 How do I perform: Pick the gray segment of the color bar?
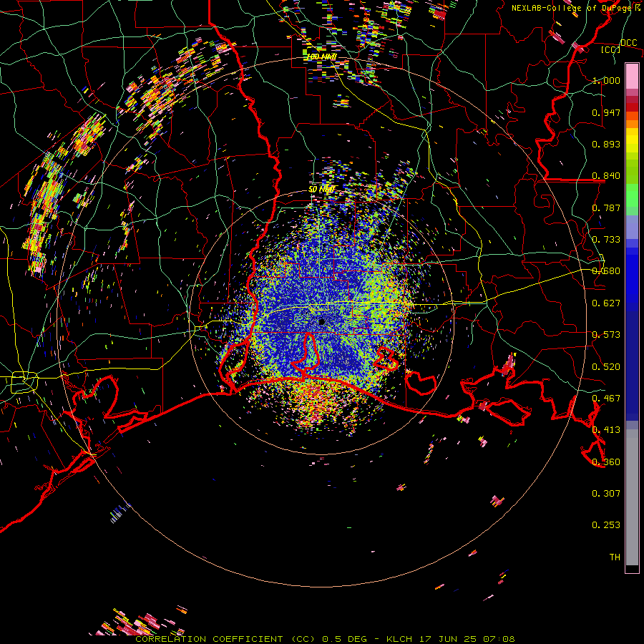click(x=632, y=497)
